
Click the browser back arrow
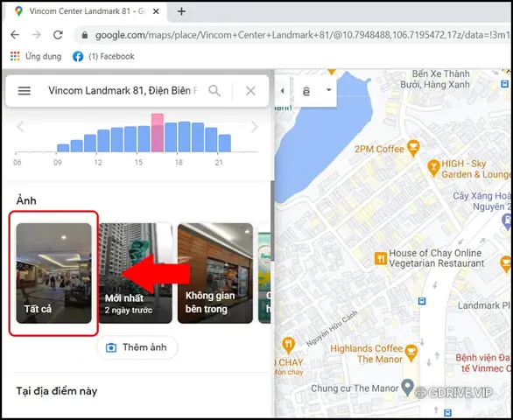coord(15,35)
